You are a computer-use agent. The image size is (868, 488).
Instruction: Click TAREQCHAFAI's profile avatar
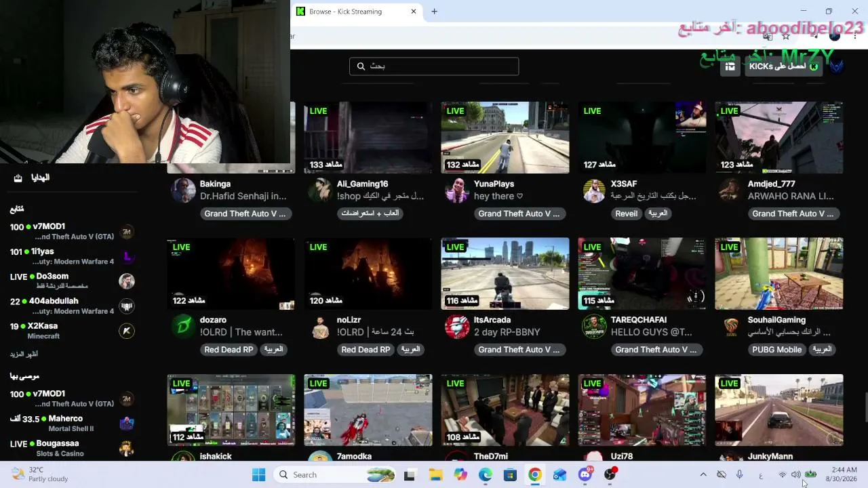pos(594,327)
